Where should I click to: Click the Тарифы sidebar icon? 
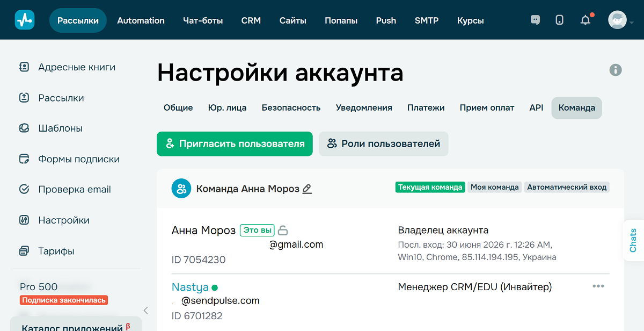24,251
